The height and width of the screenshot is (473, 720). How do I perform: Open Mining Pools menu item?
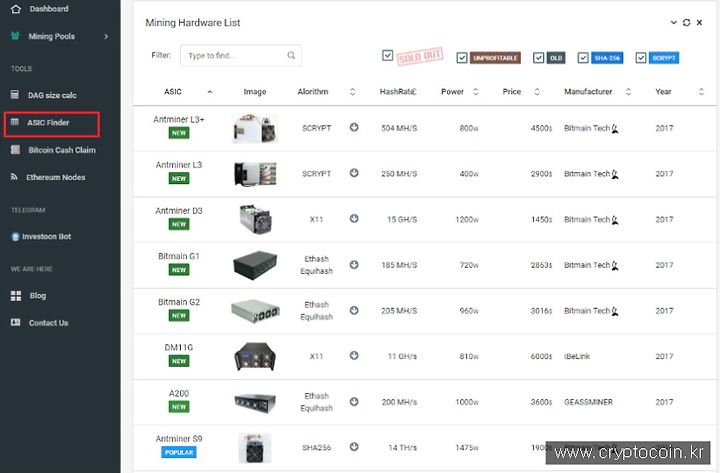(x=51, y=36)
